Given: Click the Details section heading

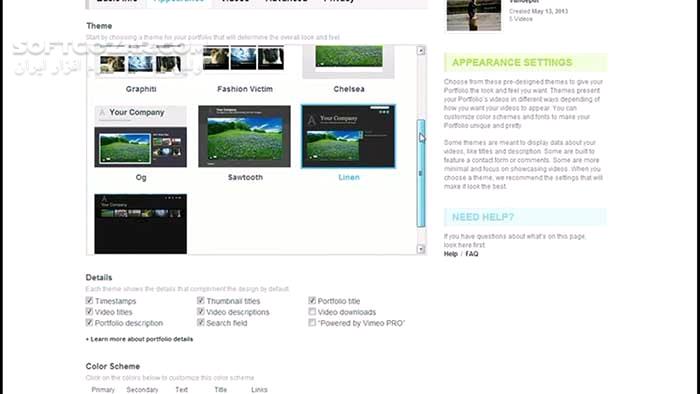Looking at the screenshot, I should click(x=99, y=277).
